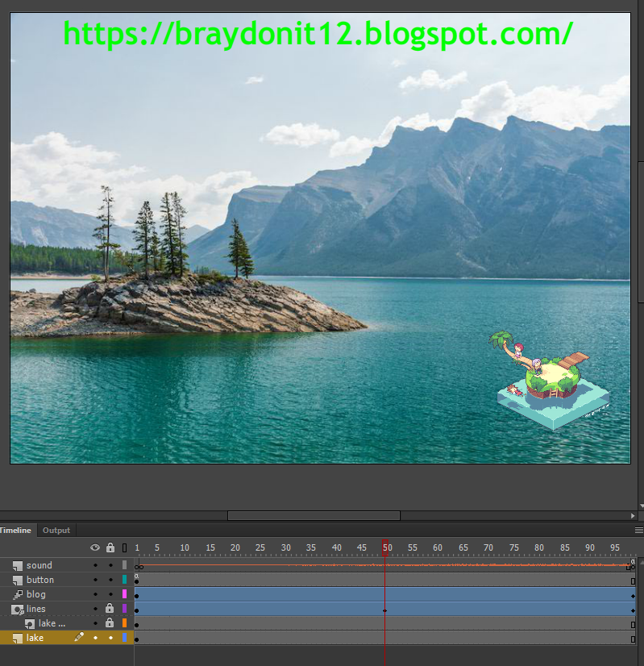The image size is (644, 666).
Task: Toggle the lock dot of the highlighted lake layer
Action: point(110,638)
